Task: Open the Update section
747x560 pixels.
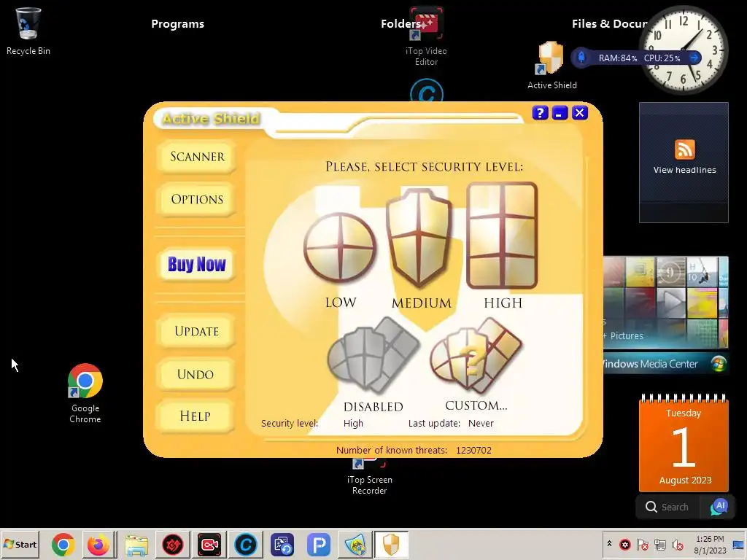Action: click(x=196, y=331)
